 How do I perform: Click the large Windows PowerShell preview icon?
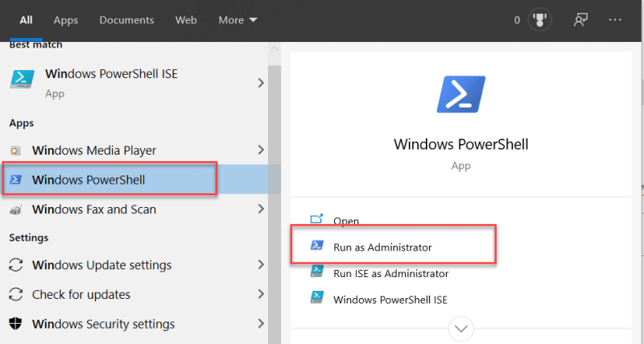[x=460, y=94]
